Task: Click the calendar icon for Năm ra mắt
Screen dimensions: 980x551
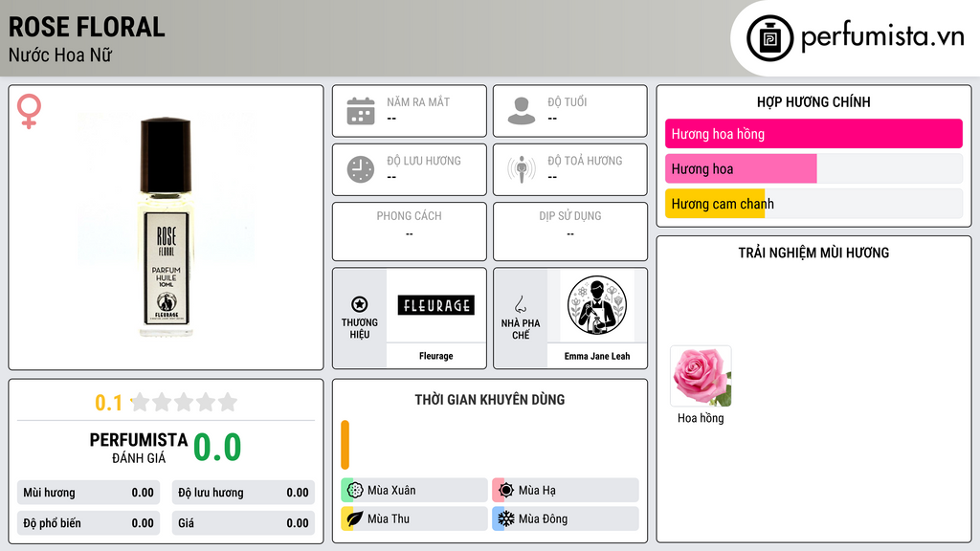Action: tap(361, 111)
